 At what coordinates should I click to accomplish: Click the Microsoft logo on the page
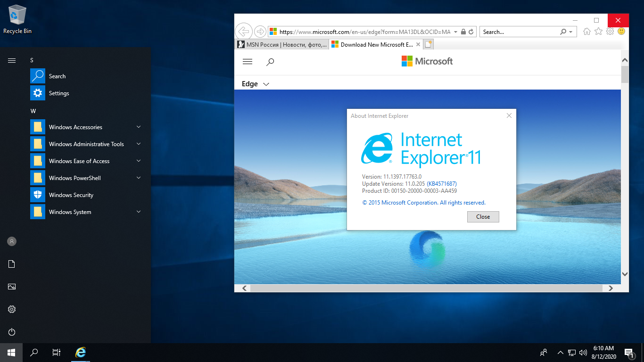tap(427, 61)
